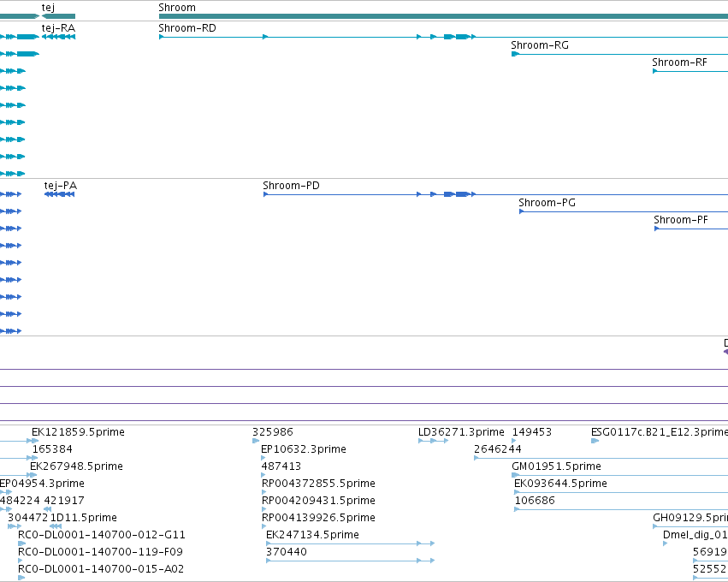The height and width of the screenshot is (582, 728).
Task: Select the Dmel_dig feature label
Action: click(x=695, y=535)
